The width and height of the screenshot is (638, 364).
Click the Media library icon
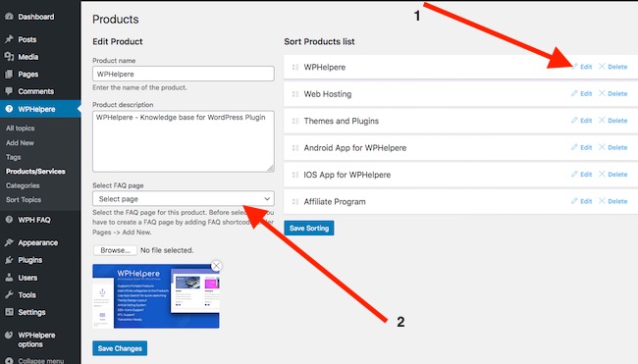[x=9, y=57]
